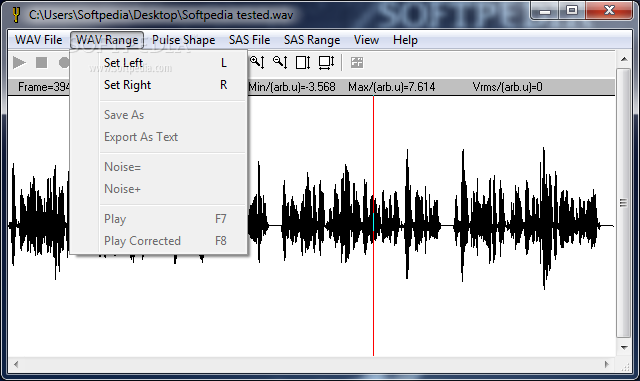This screenshot has width=640, height=381.
Task: Click the fit horizontal and vertical icon
Action: tap(326, 62)
